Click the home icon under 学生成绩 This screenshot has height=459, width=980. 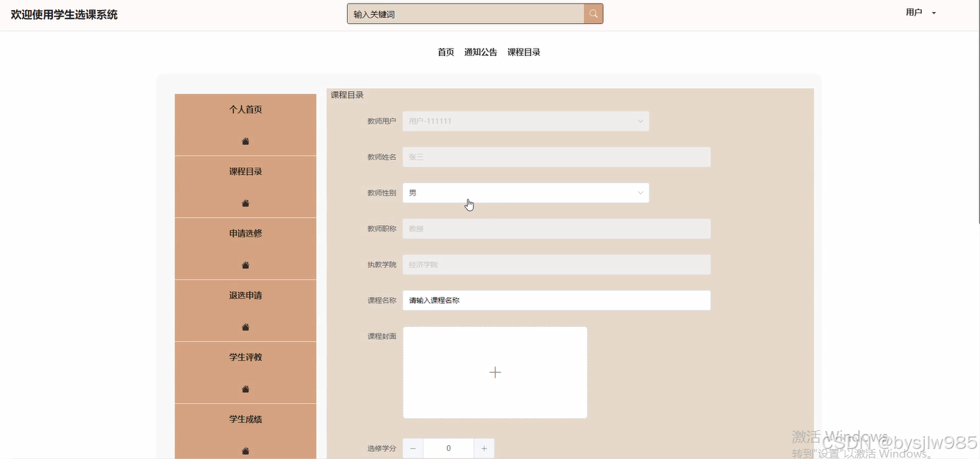click(245, 450)
